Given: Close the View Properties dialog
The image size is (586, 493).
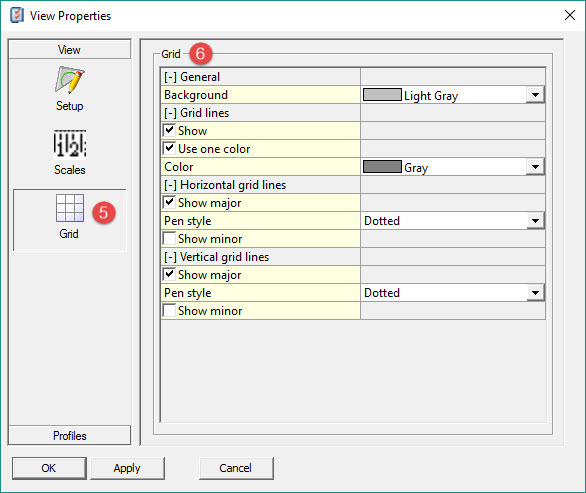Looking at the screenshot, I should click(x=570, y=15).
